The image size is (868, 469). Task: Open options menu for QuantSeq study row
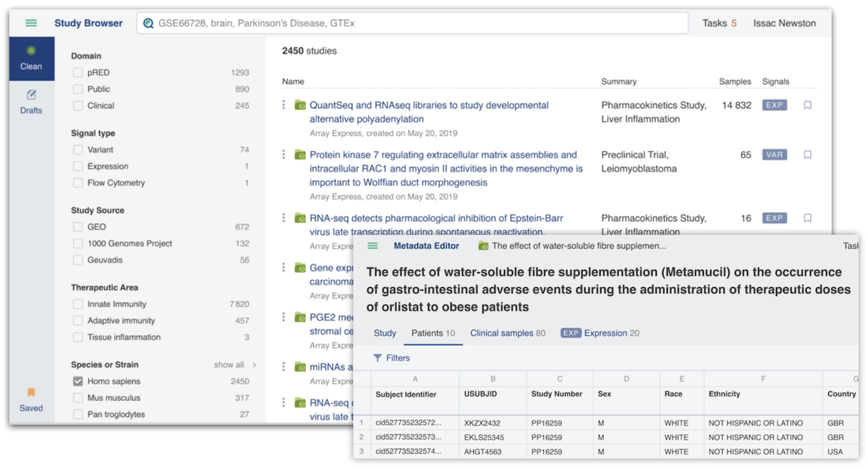[x=284, y=106]
